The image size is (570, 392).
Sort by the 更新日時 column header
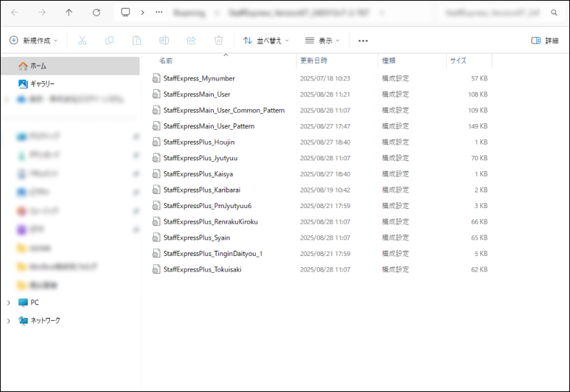313,61
